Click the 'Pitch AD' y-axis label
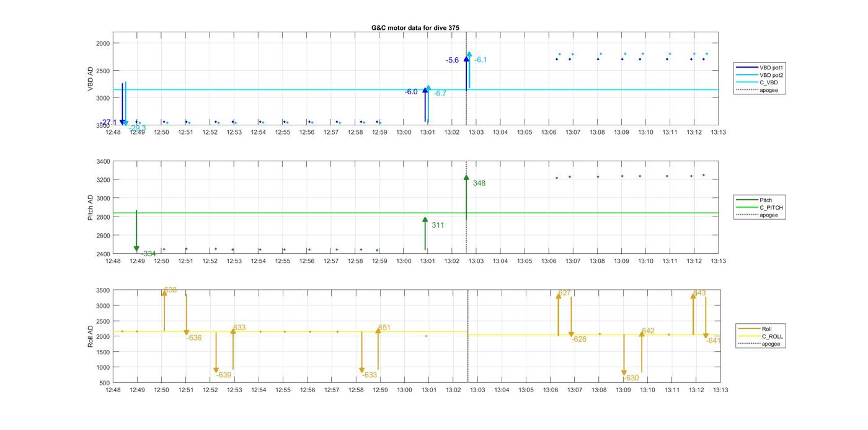 click(91, 208)
